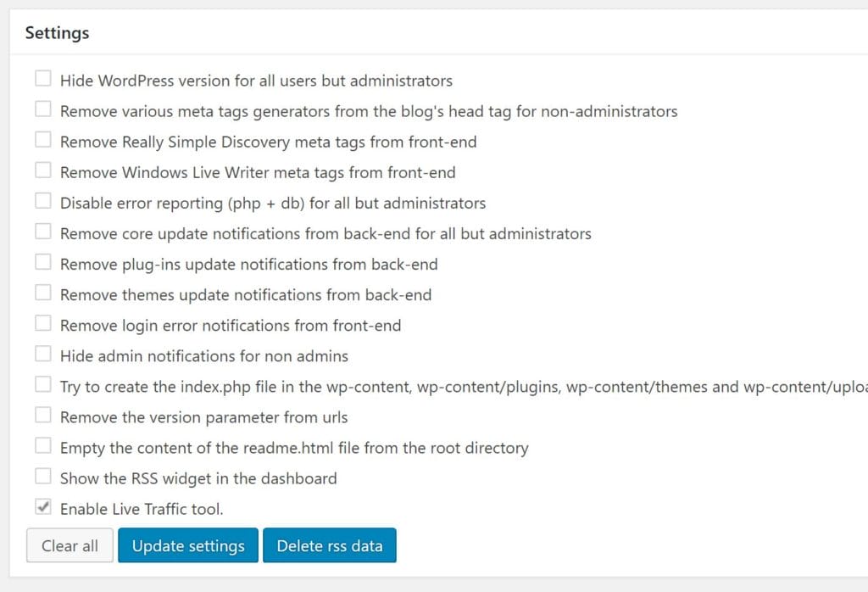Uncheck Enable Live Traffic tool checkbox

point(42,507)
